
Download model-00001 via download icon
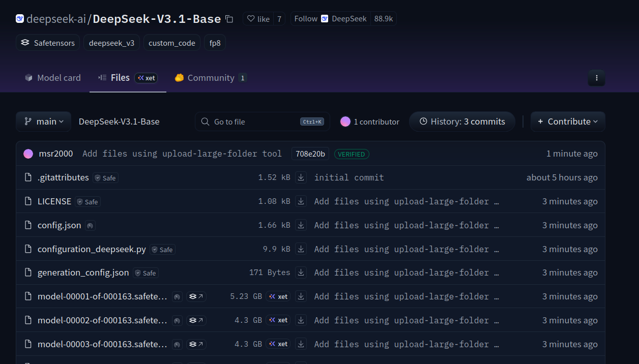(x=301, y=296)
